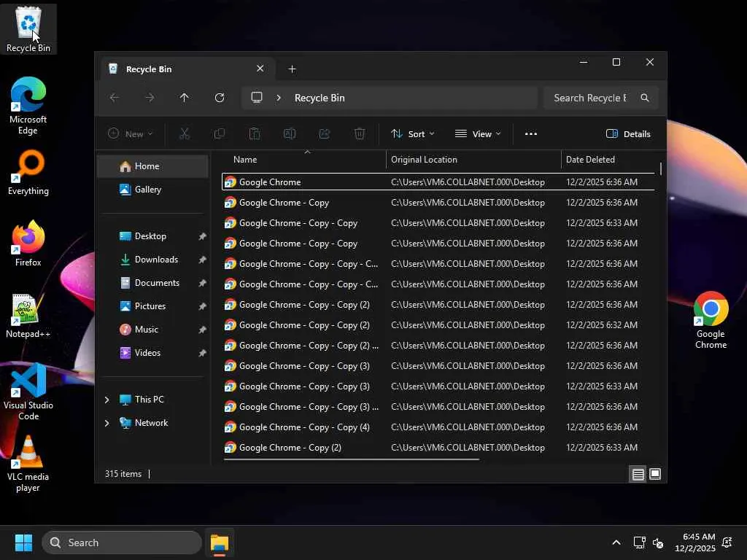747x560 pixels.
Task: Click the Share icon in the toolbar
Action: pos(325,134)
